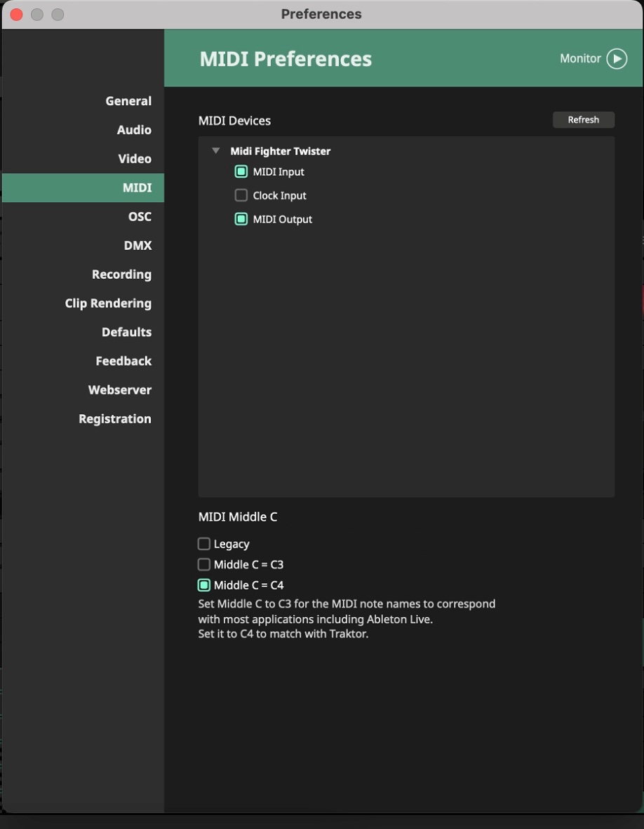Open Recording preferences

pyautogui.click(x=121, y=274)
